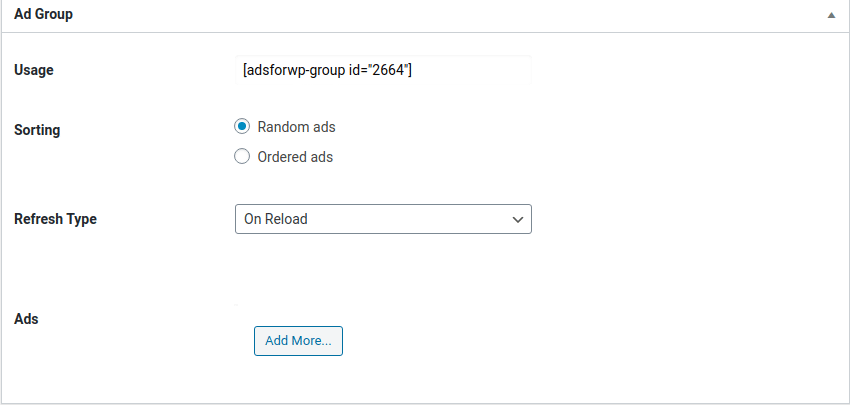This screenshot has height=405, width=850.
Task: Choose random sorting via its radio circle
Action: (242, 127)
